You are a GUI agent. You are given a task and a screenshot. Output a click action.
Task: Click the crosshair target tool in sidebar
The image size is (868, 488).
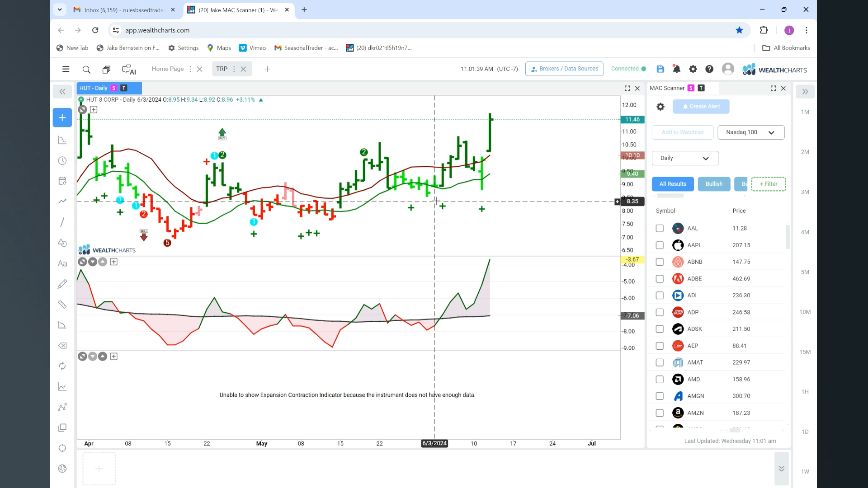tap(62, 448)
